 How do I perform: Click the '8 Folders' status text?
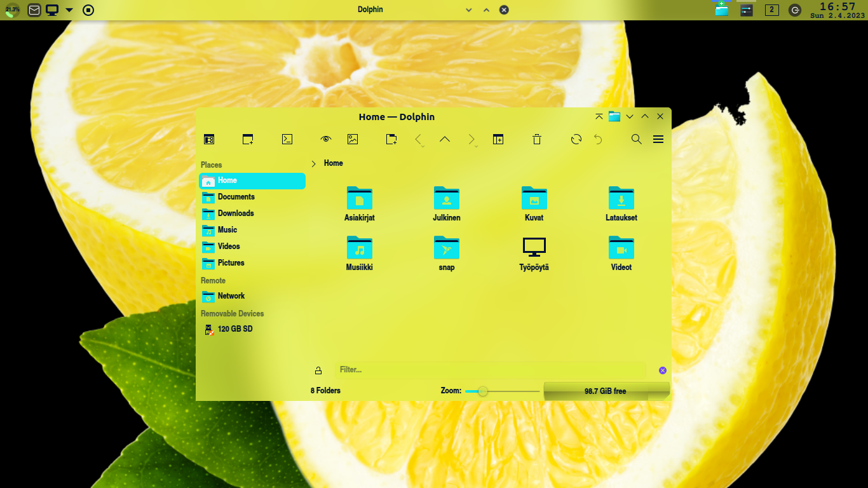(x=325, y=391)
